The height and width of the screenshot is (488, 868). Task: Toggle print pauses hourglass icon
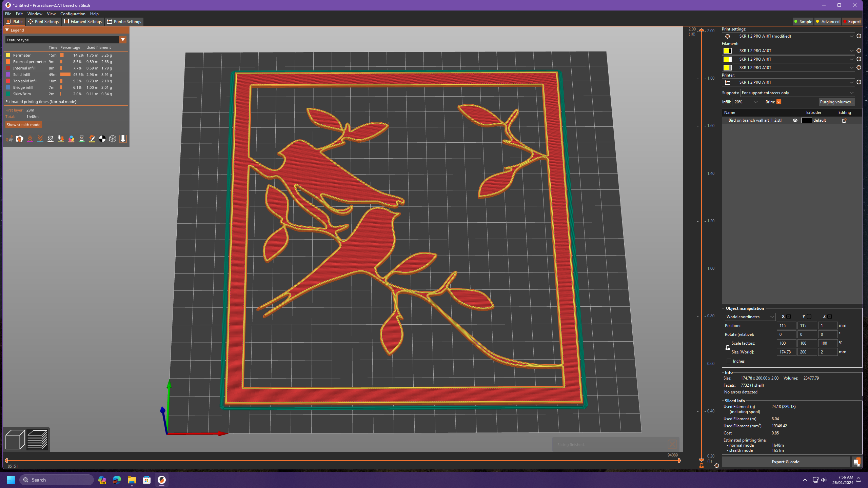[x=82, y=139]
